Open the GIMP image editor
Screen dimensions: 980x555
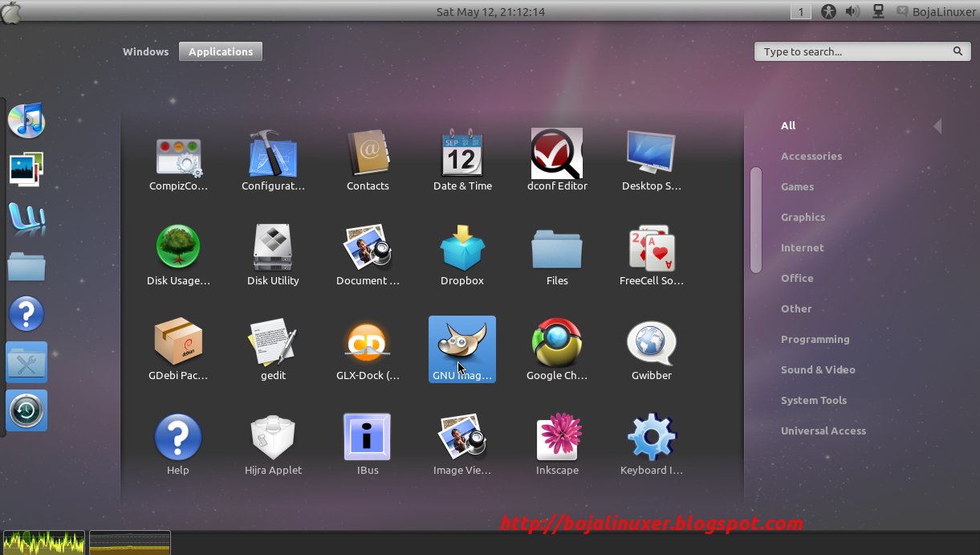pos(462,349)
